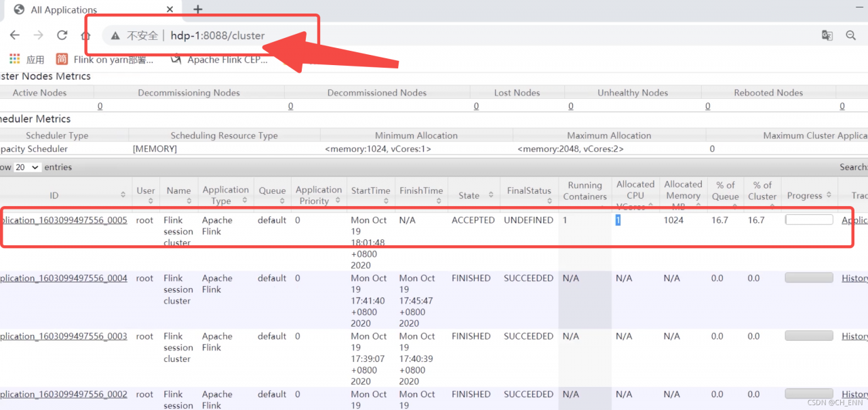Open new tab with plus icon
Image resolution: width=868 pixels, height=410 pixels.
coord(198,9)
